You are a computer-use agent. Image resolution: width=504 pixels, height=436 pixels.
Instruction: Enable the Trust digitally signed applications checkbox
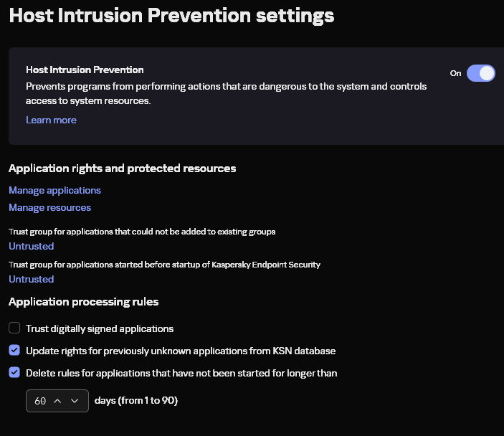pyautogui.click(x=14, y=328)
